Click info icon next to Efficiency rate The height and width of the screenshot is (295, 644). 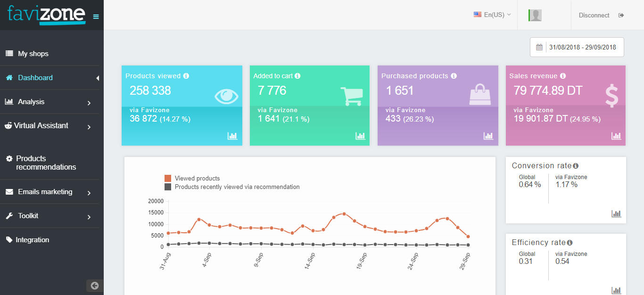(570, 243)
